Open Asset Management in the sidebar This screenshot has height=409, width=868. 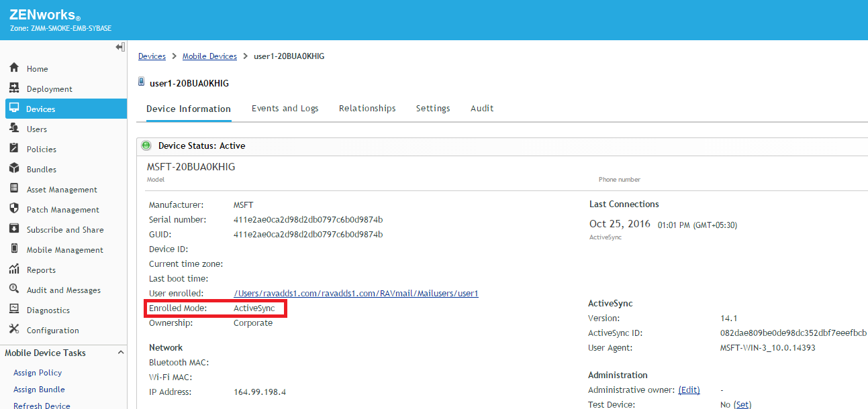(62, 190)
